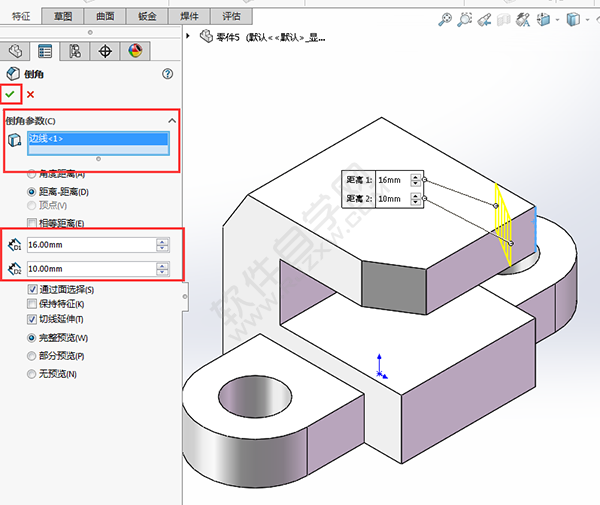Click the chamfer edge selection icon
The width and height of the screenshot is (600, 505).
pyautogui.click(x=15, y=140)
